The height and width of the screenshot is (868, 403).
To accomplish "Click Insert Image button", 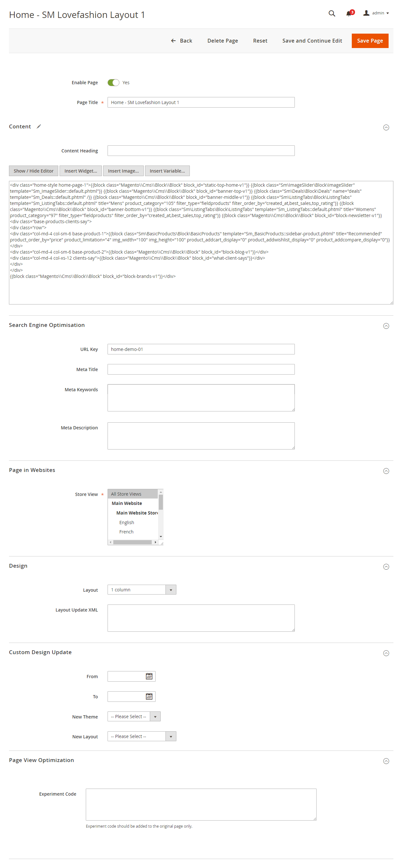I will 123,171.
